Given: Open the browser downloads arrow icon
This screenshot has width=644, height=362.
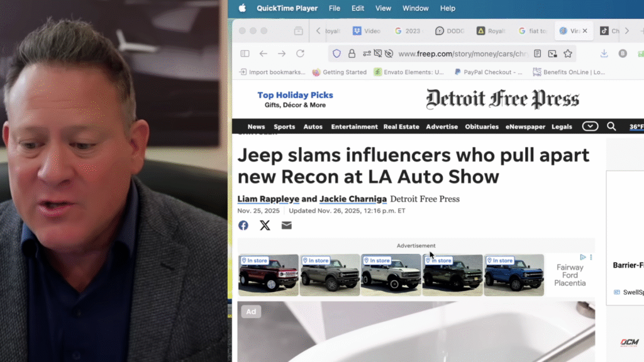Looking at the screenshot, I should pos(604,54).
